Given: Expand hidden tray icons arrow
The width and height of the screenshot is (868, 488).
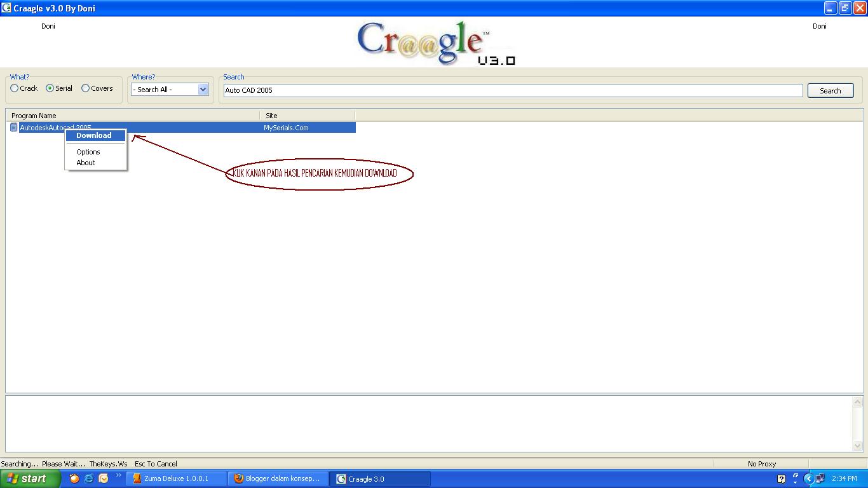Looking at the screenshot, I should pyautogui.click(x=809, y=479).
